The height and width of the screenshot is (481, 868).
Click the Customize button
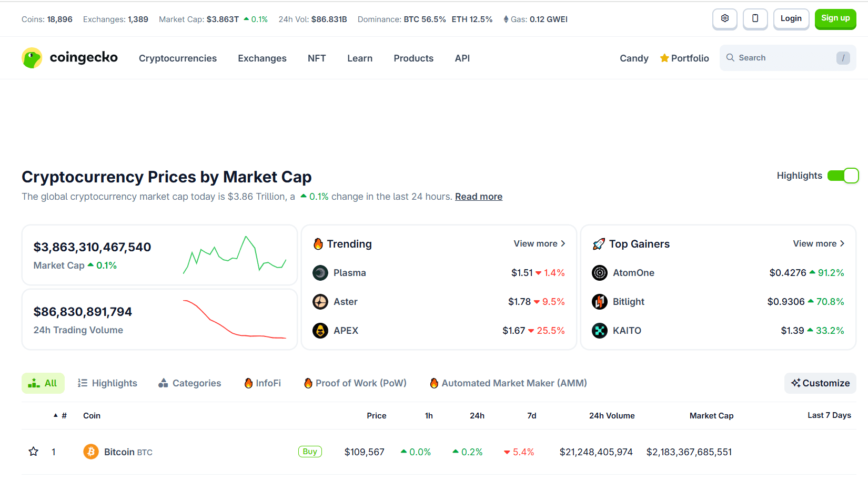[x=820, y=383]
